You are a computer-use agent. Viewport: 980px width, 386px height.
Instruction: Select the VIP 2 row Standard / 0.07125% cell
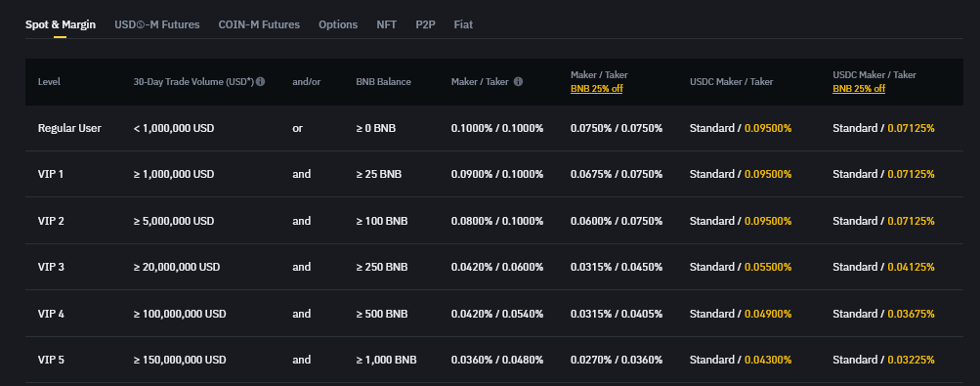tap(883, 221)
